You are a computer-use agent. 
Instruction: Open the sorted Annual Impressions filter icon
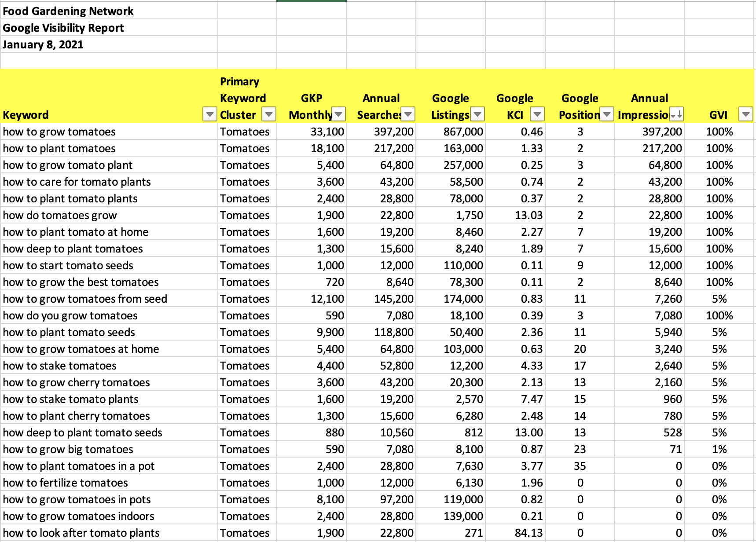(x=677, y=114)
